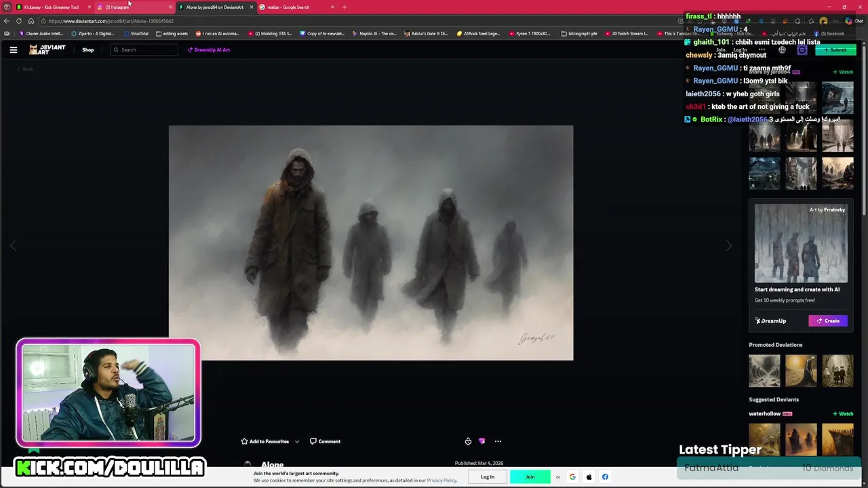Click Watch next to More by jerod64
This screenshot has width=868, height=488.
pos(843,72)
